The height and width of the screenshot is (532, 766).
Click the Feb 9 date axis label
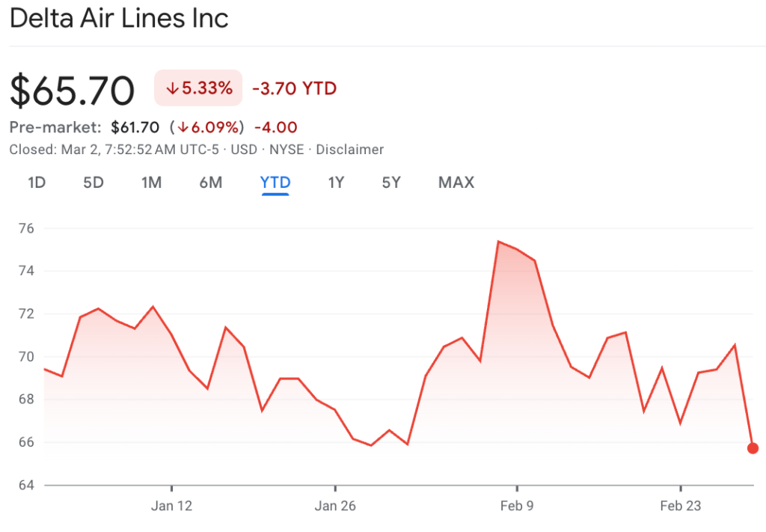click(x=517, y=506)
